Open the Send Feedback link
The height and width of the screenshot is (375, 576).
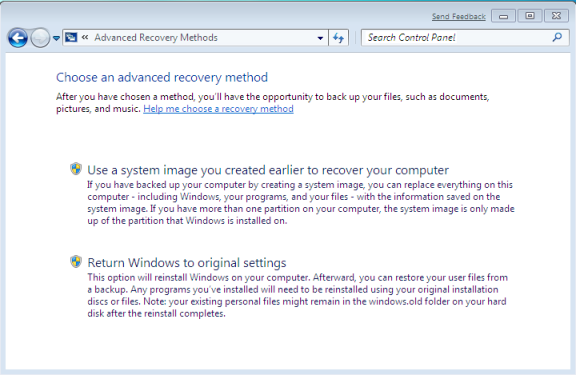(458, 17)
